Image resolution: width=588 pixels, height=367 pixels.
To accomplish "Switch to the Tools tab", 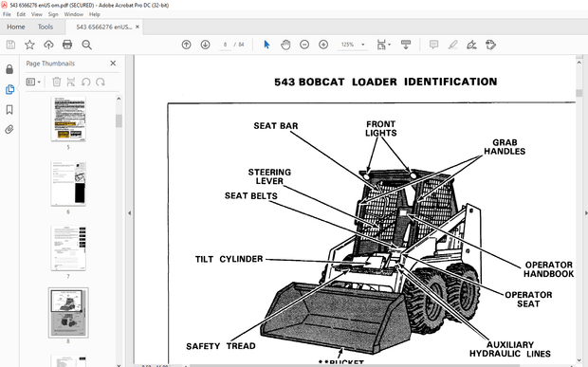I will [46, 27].
